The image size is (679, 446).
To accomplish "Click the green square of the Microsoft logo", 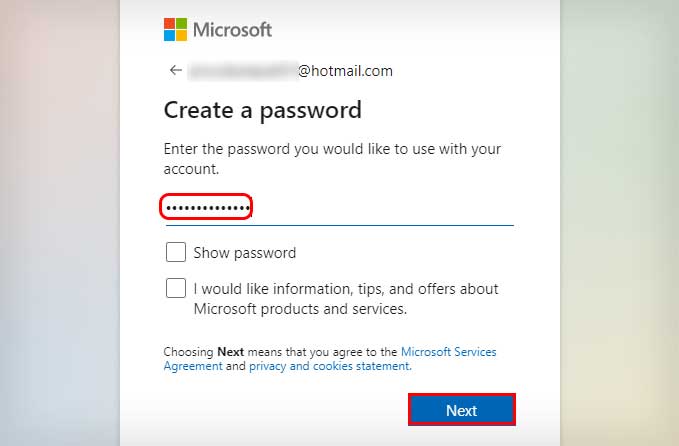I will [181, 23].
